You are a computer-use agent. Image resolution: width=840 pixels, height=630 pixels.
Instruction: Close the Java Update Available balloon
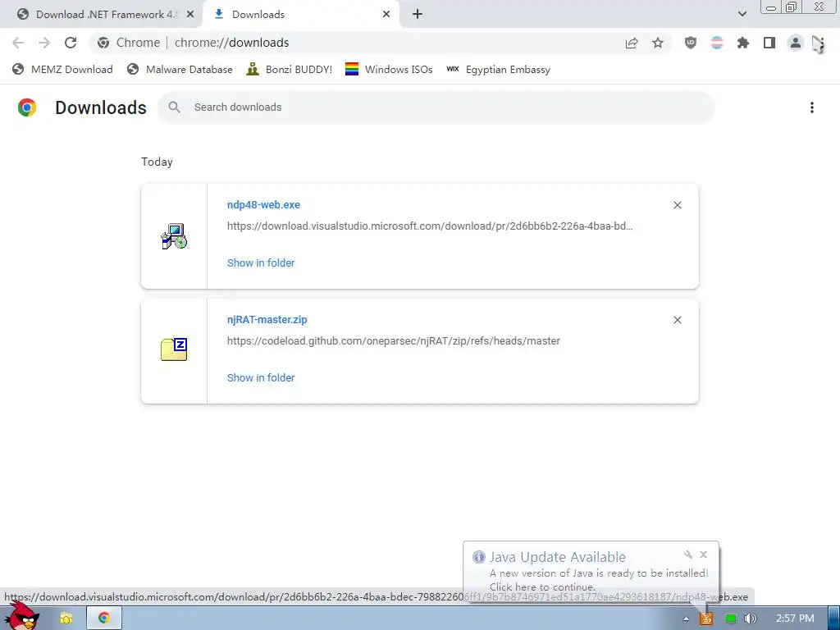[703, 555]
